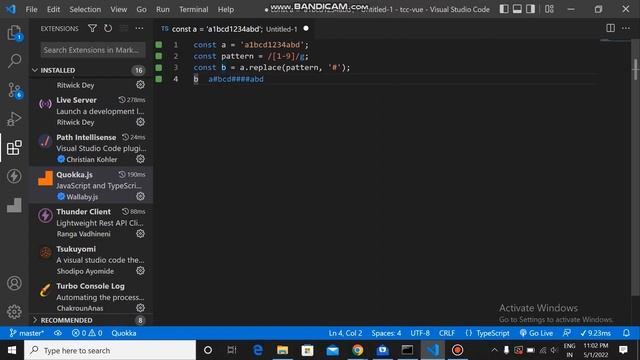Open the Terminal menu
Viewport: 640px width, 360px height.
pyautogui.click(x=193, y=9)
